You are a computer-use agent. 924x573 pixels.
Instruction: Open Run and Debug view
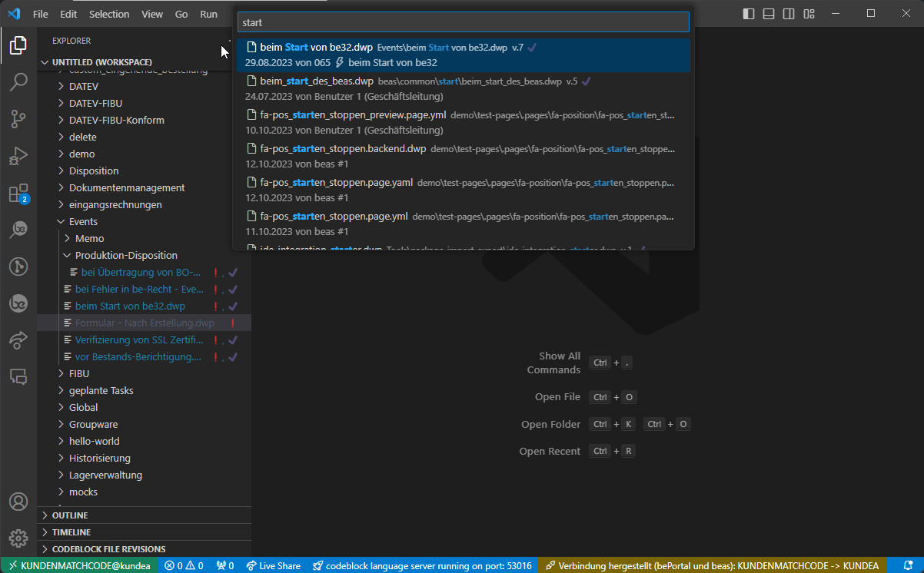pyautogui.click(x=18, y=156)
